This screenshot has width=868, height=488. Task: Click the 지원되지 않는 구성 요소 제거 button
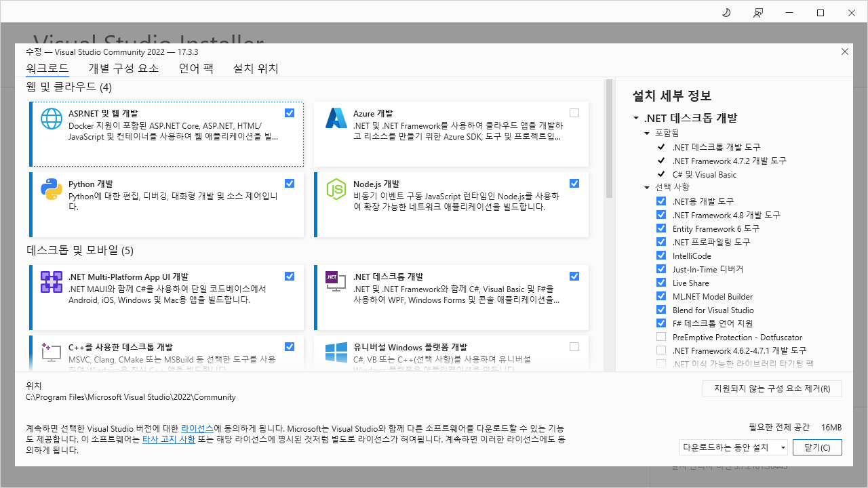tap(772, 389)
